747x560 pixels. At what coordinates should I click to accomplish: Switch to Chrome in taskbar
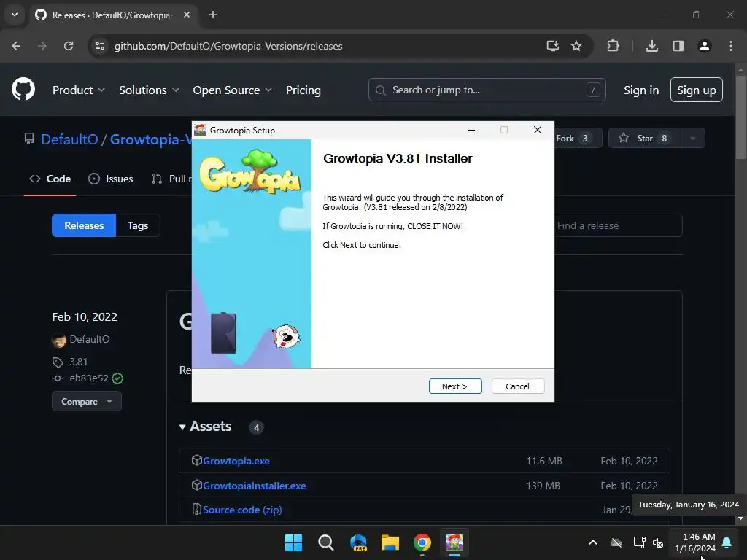[422, 542]
